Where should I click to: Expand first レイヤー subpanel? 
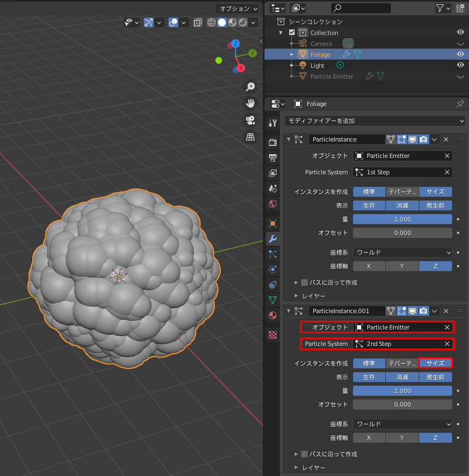click(296, 296)
